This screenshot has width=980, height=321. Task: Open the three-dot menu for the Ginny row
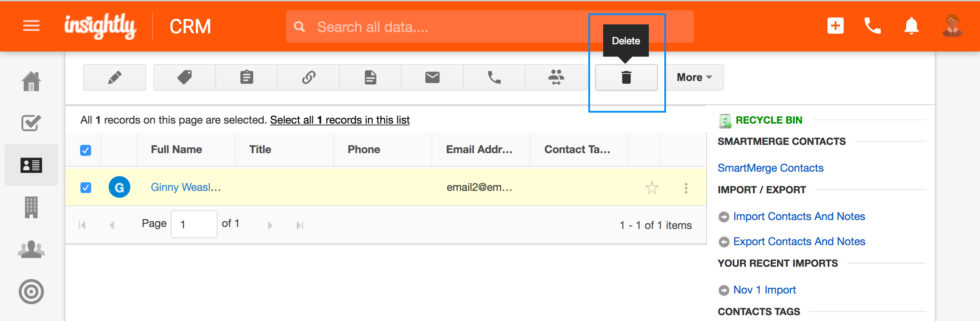pos(686,188)
